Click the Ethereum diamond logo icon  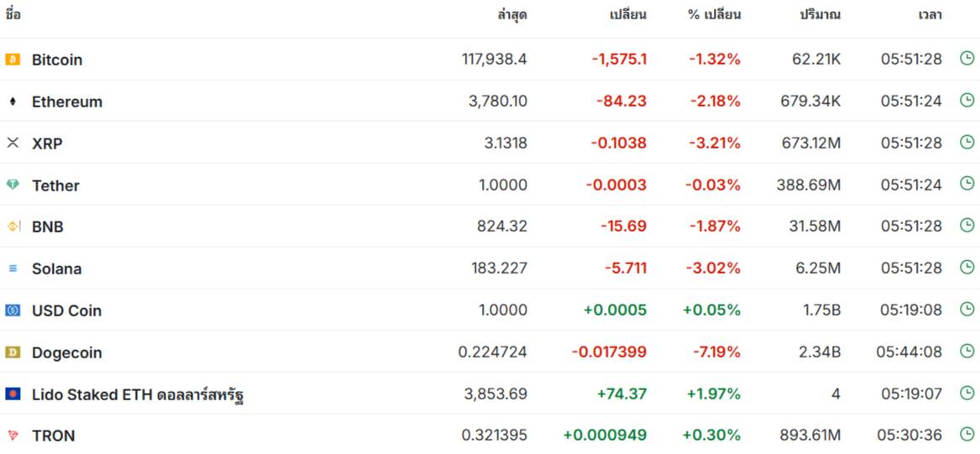(13, 102)
